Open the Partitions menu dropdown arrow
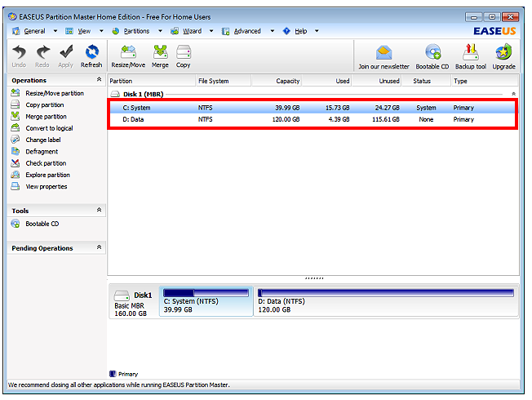 (160, 31)
